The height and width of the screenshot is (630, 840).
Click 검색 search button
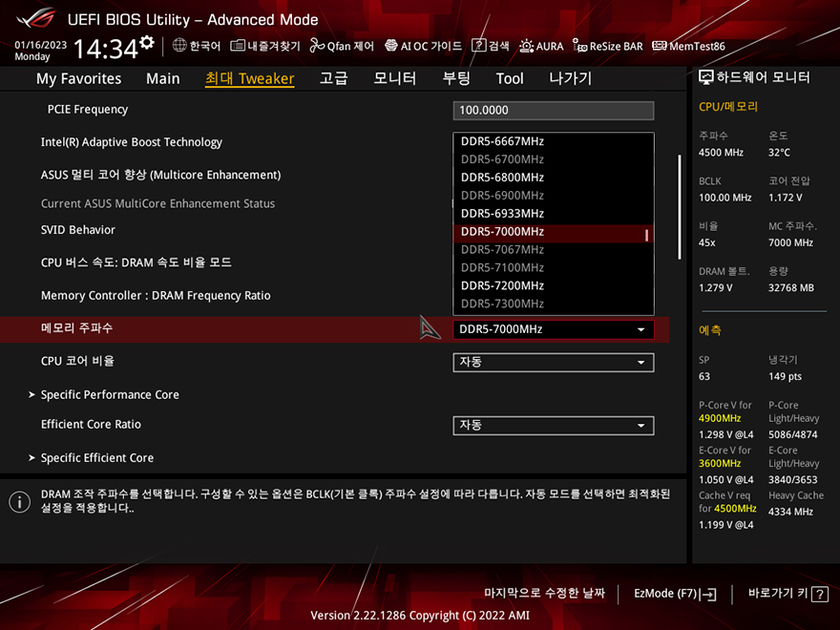491,46
